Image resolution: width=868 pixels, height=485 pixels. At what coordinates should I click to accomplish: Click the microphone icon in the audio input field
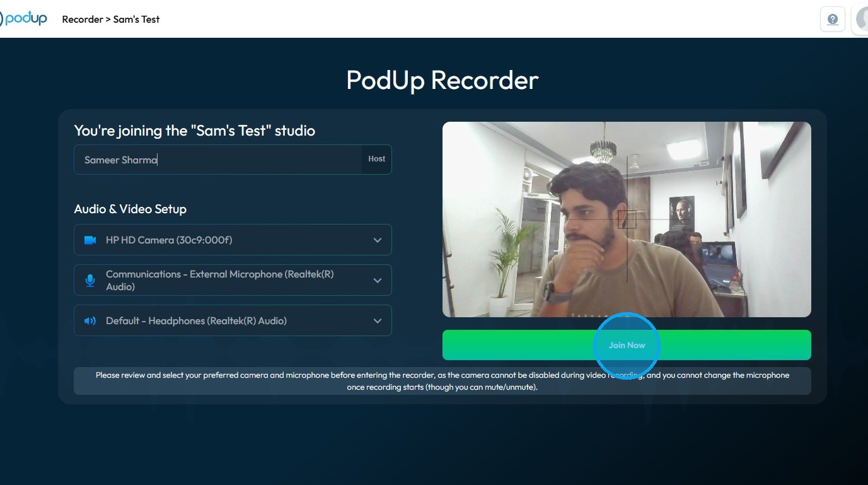pos(90,280)
